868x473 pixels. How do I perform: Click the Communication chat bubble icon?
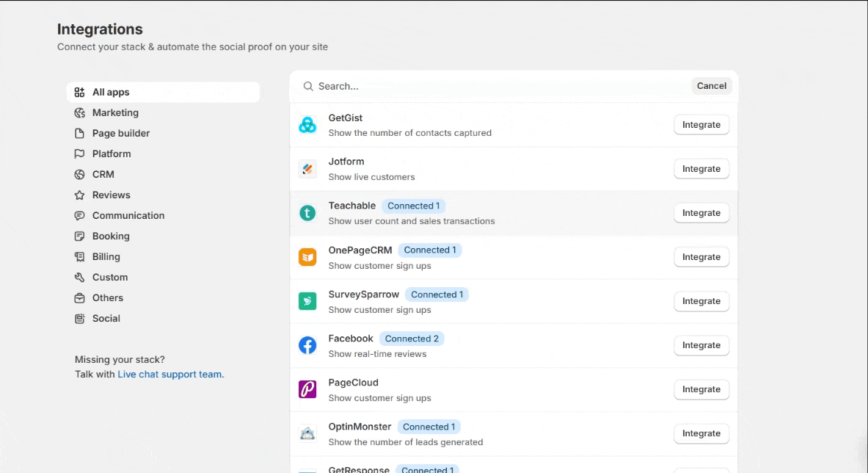click(x=80, y=215)
